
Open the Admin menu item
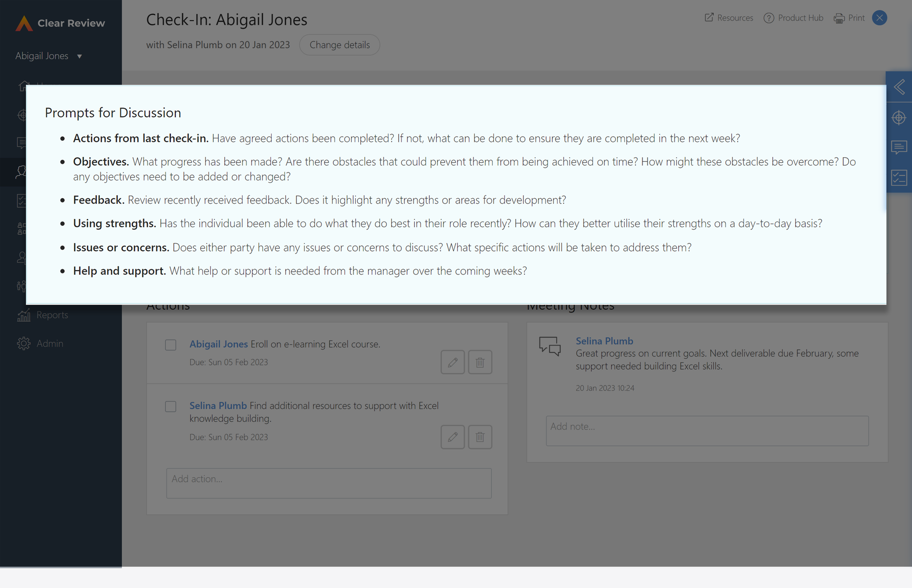(40, 343)
